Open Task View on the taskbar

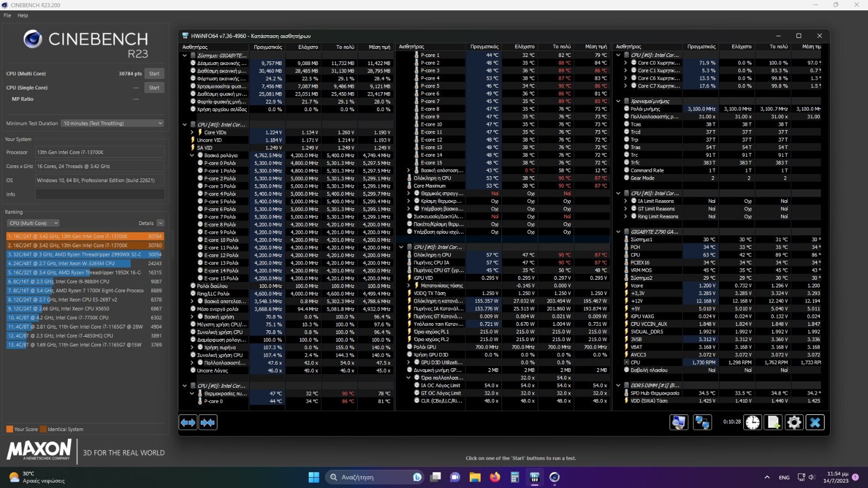436,477
